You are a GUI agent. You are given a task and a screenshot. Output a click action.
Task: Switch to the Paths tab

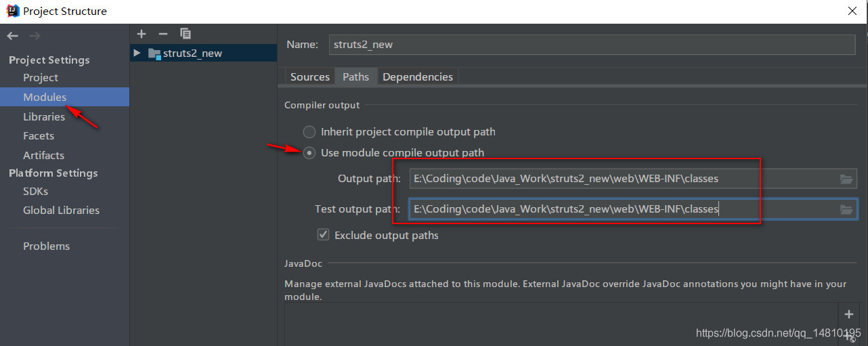(x=355, y=77)
